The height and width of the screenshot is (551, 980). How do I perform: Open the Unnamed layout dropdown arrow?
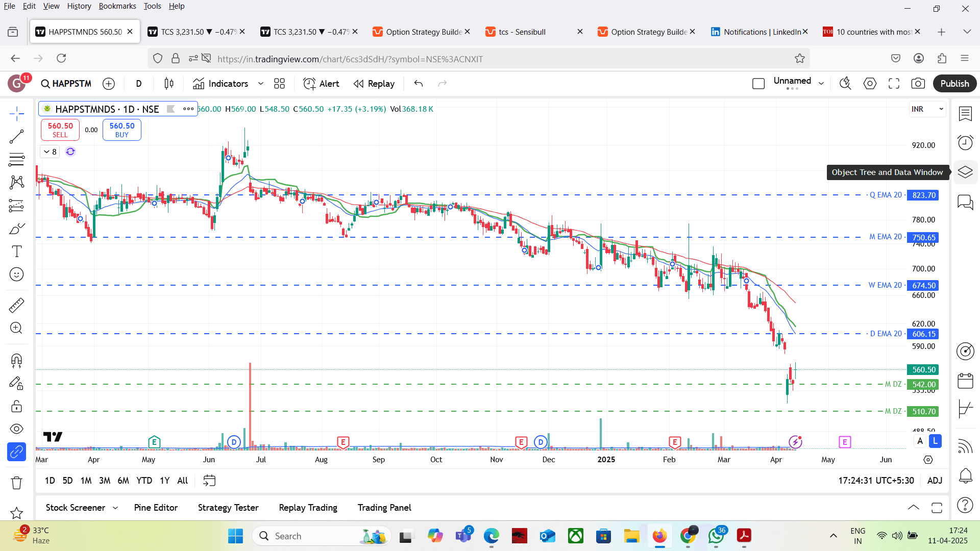point(821,84)
